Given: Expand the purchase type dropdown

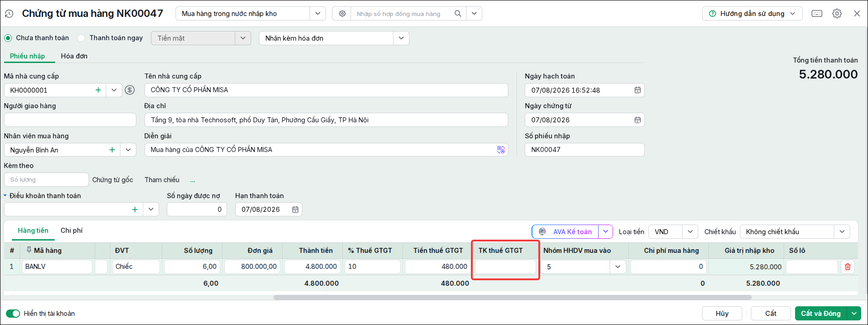Looking at the screenshot, I should tap(318, 14).
